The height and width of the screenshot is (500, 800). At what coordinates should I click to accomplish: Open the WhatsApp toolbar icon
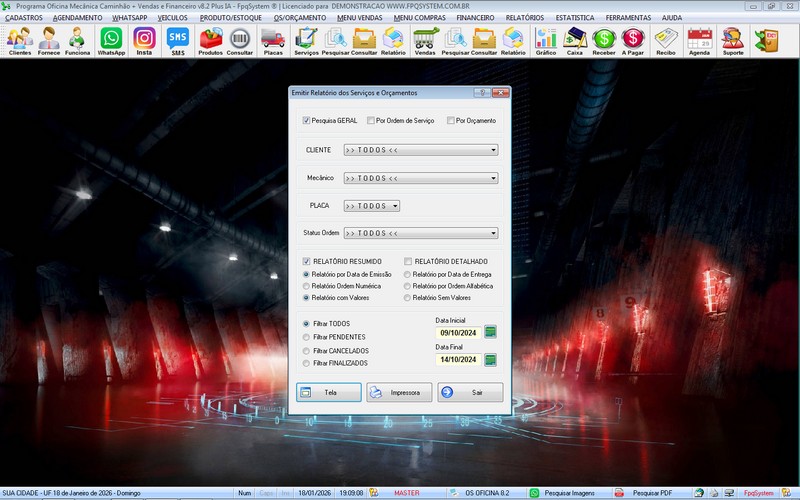click(x=111, y=40)
